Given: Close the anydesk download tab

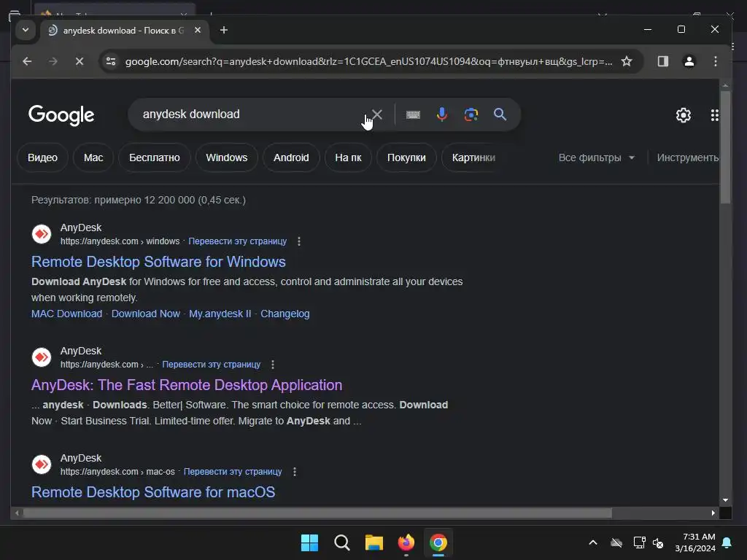Looking at the screenshot, I should [198, 30].
